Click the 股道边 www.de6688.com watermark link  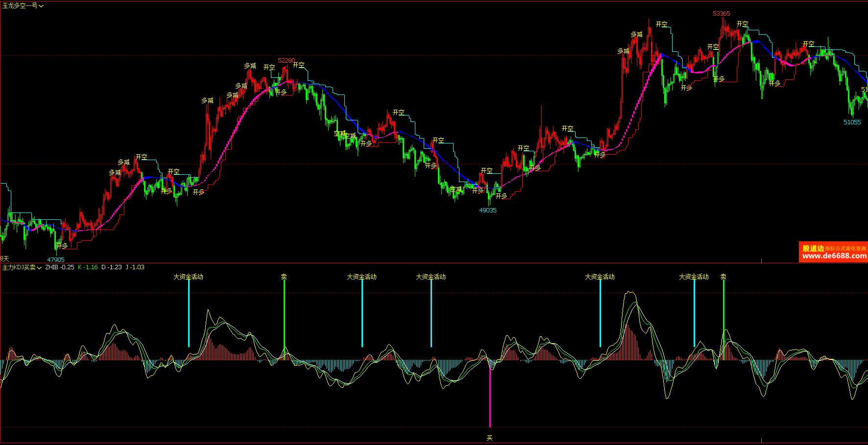pos(834,252)
